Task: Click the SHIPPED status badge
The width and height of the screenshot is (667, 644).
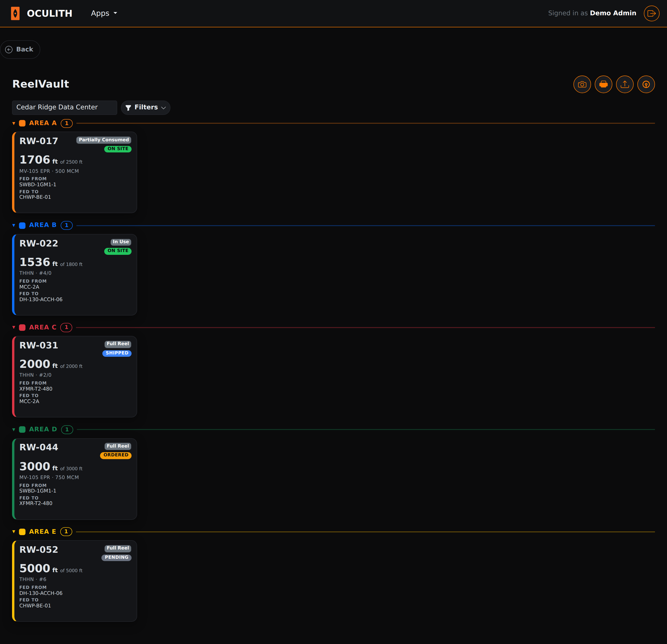Action: (117, 353)
